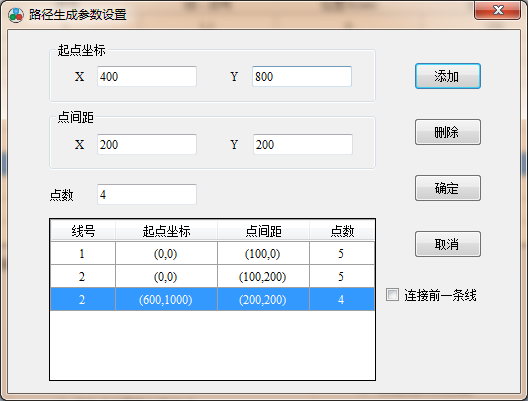
Task: Click the application icon in title bar
Action: click(x=16, y=15)
